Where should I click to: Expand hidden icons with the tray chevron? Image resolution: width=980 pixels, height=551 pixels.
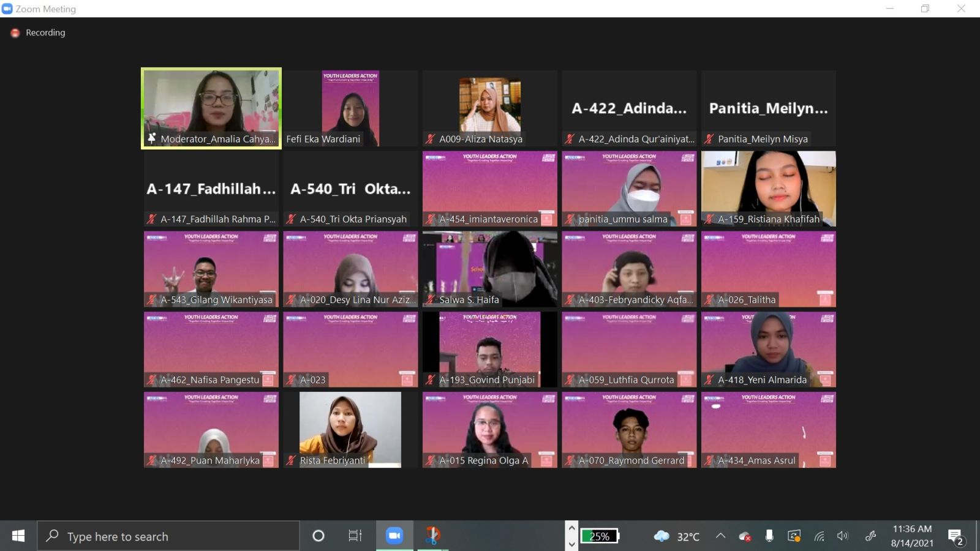720,535
